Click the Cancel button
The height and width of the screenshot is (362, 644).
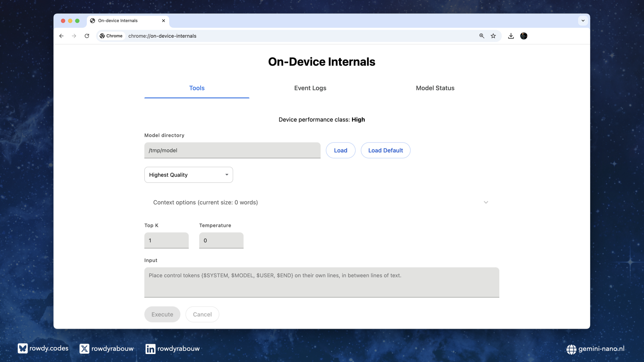point(202,314)
